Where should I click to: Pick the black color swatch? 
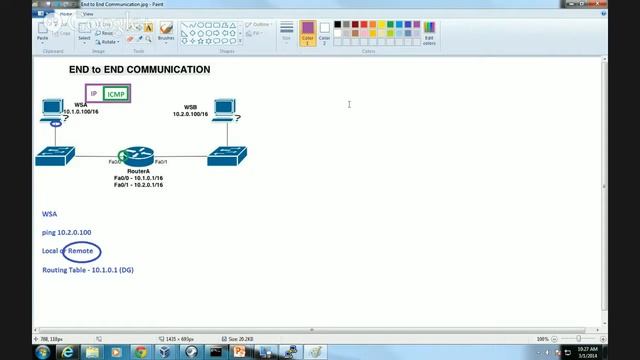[x=338, y=24]
